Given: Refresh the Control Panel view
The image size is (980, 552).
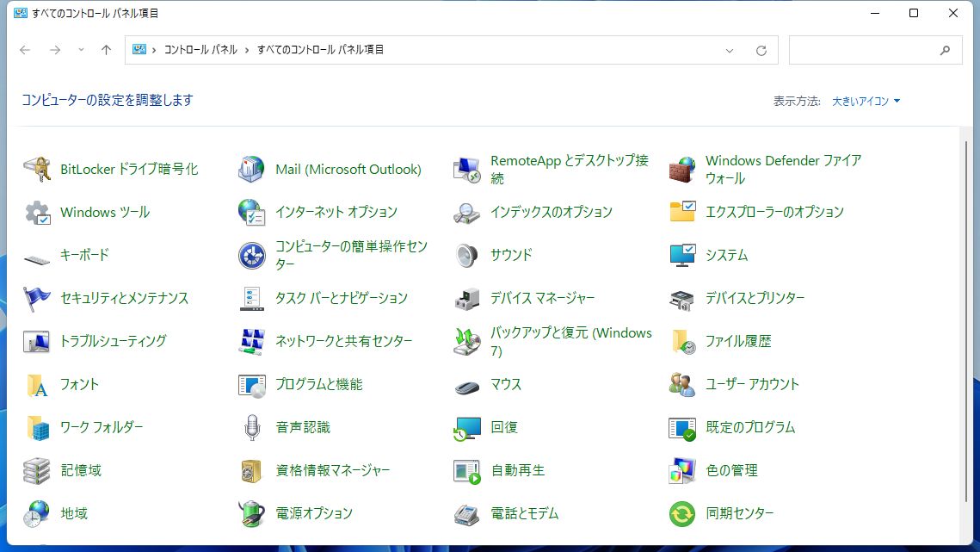Looking at the screenshot, I should tap(761, 50).
